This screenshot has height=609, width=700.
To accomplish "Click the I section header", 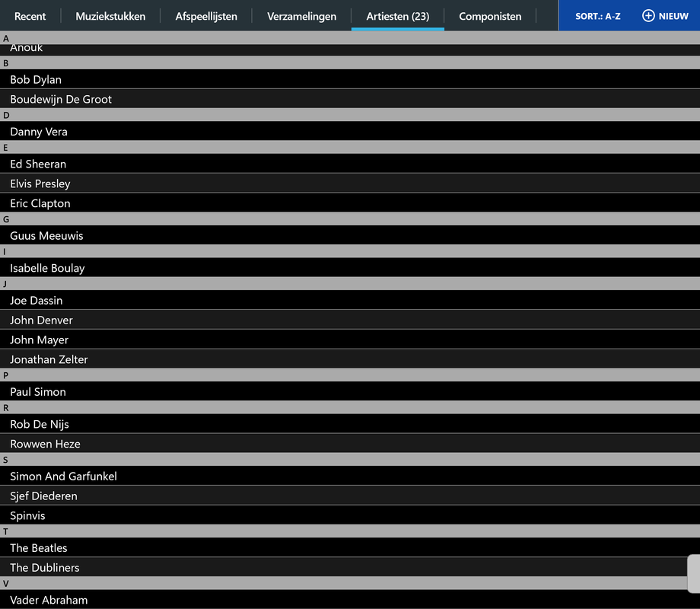I will point(350,251).
